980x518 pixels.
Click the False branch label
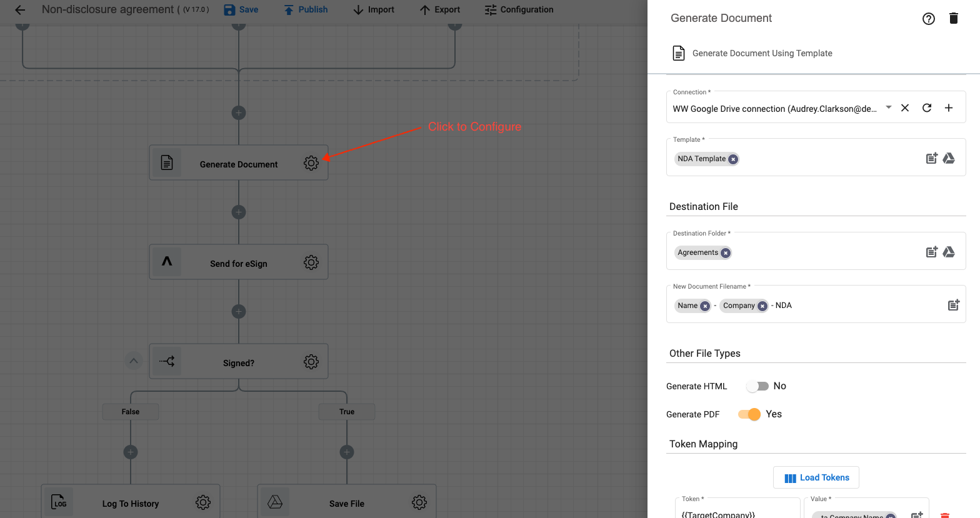click(131, 412)
